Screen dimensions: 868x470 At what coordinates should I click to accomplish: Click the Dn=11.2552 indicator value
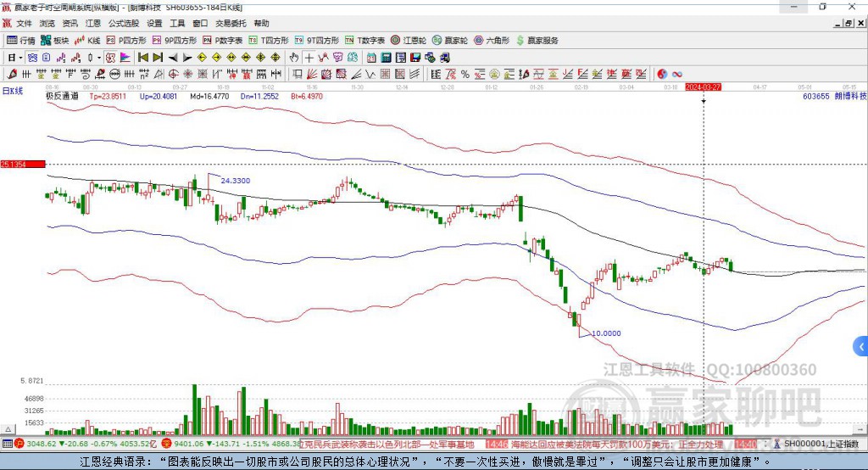click(259, 96)
